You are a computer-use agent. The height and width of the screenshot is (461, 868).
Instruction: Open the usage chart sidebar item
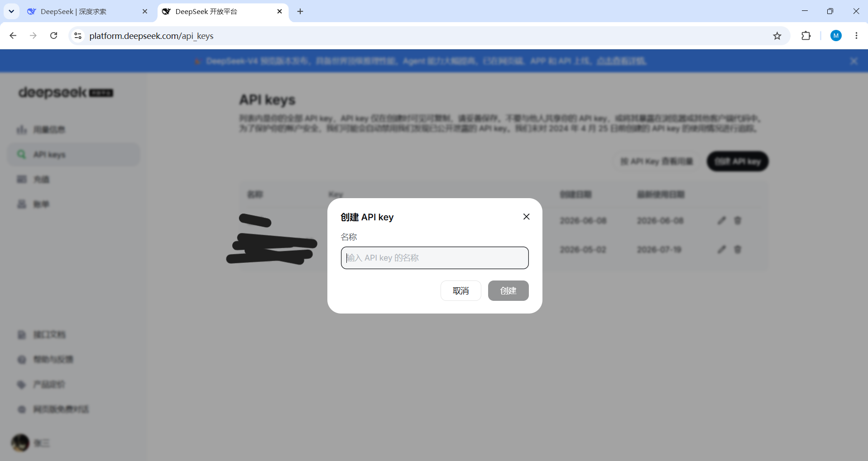pyautogui.click(x=74, y=130)
